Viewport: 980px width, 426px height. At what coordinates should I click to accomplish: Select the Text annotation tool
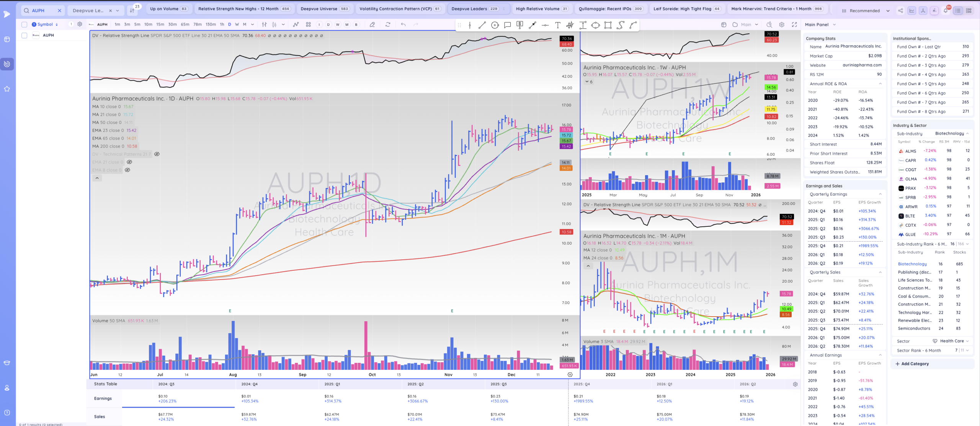click(557, 25)
